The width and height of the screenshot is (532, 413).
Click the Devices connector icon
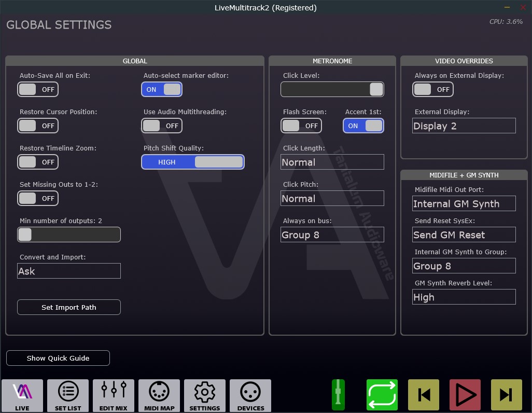tap(250, 395)
